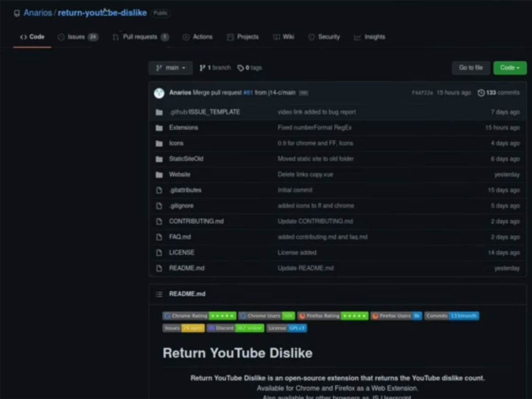Click the commit history clock icon
Viewport: 532px width, 399px height.
click(481, 93)
